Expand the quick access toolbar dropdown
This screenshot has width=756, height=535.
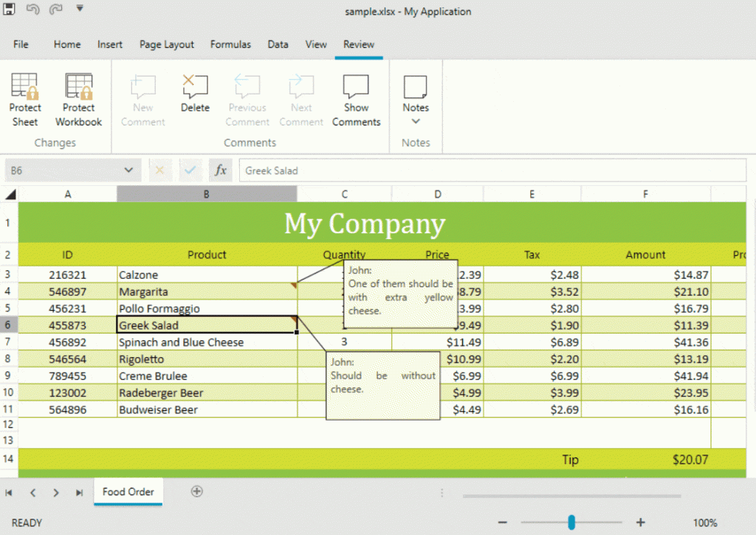[x=79, y=10]
